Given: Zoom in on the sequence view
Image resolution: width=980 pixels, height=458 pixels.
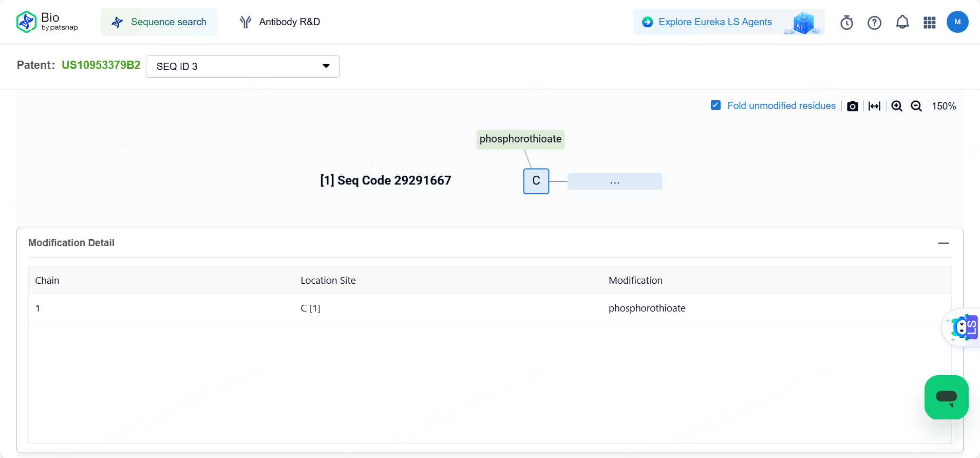Looking at the screenshot, I should pyautogui.click(x=897, y=106).
